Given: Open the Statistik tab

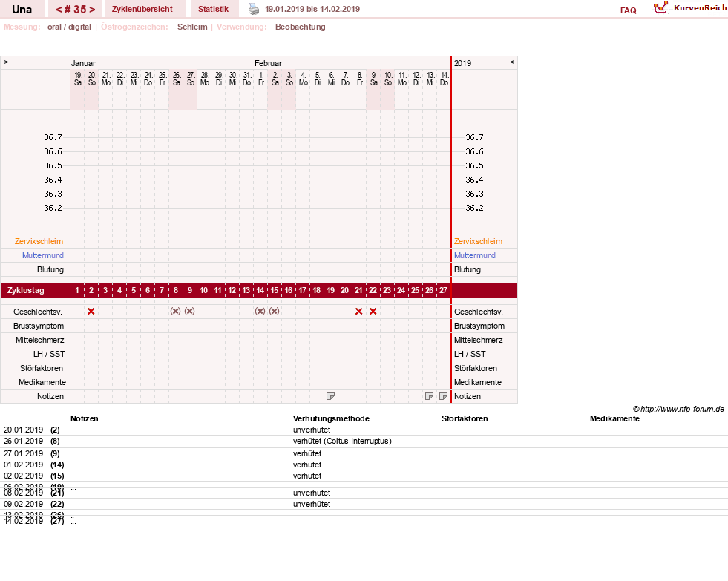Looking at the screenshot, I should pos(214,9).
